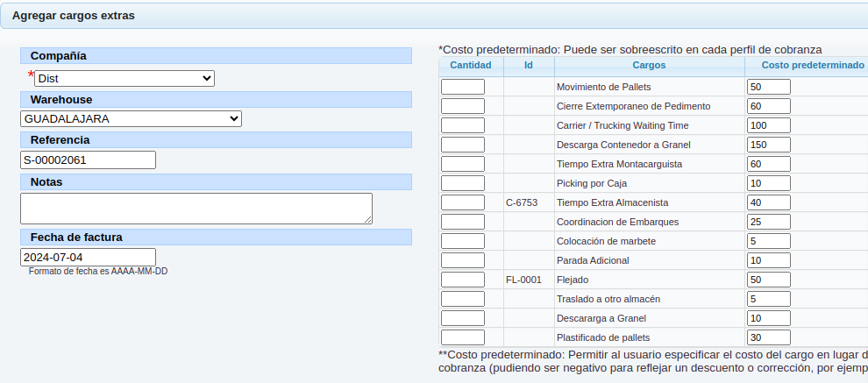Click quantity box for Tiempo Extra Montacarguista

463,164
